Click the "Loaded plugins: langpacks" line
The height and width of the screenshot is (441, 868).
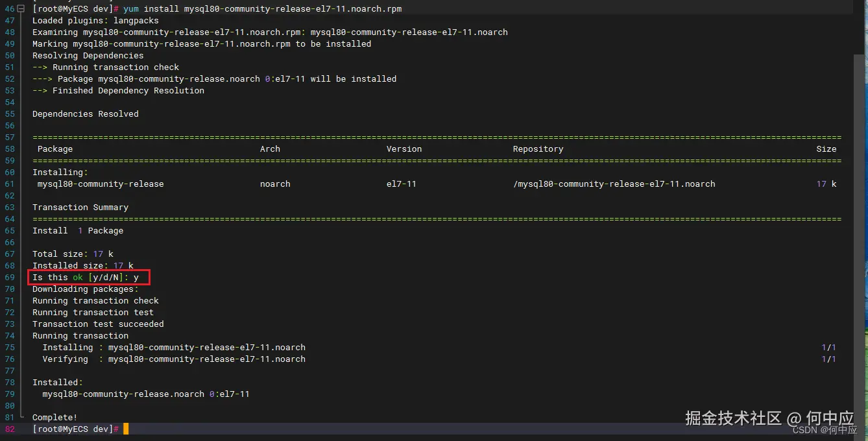pyautogui.click(x=95, y=21)
